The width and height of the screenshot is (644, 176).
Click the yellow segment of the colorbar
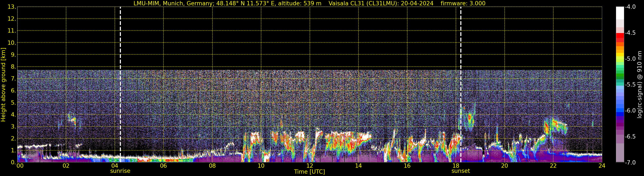point(620,55)
